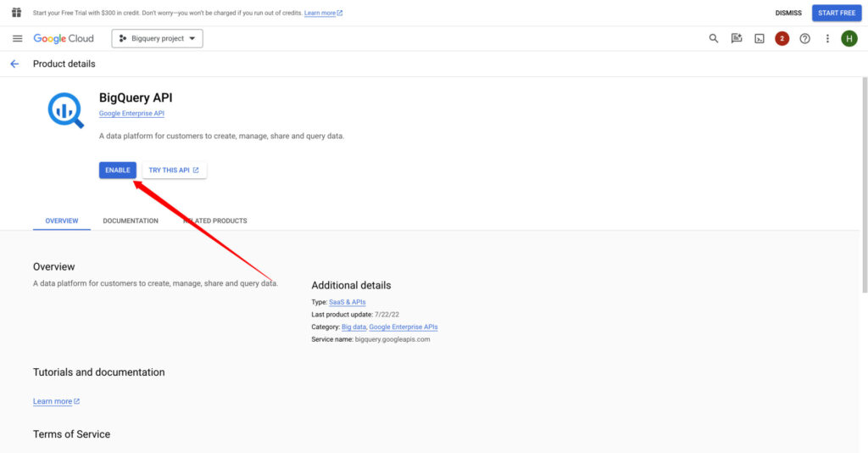Open notifications badge showing 2
The width and height of the screenshot is (868, 453).
point(782,38)
